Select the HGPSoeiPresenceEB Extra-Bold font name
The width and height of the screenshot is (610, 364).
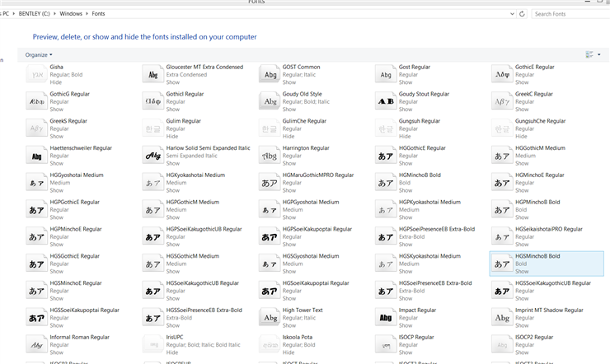point(437,229)
